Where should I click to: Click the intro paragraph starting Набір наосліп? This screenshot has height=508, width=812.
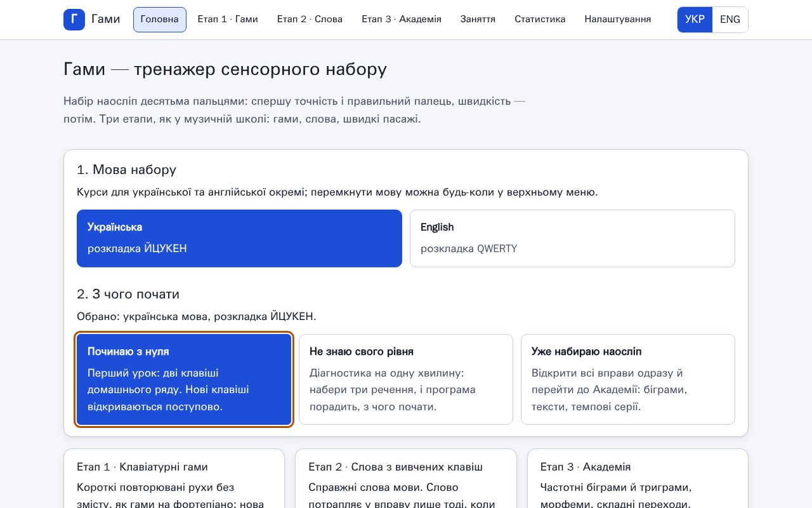(x=294, y=110)
